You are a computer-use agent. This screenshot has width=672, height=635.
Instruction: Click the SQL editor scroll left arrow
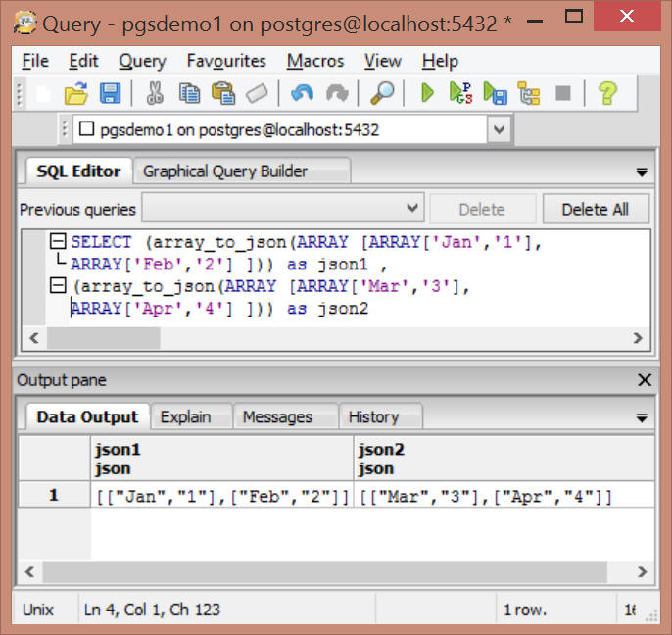(x=34, y=338)
